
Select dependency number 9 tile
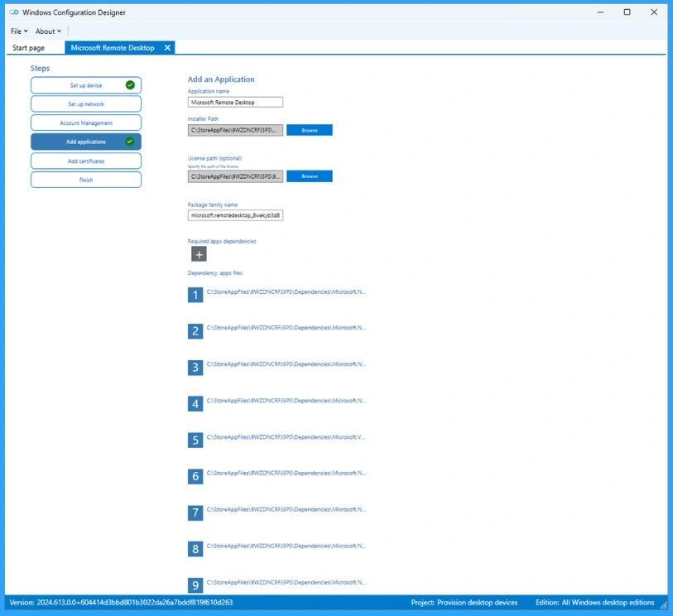(x=195, y=585)
